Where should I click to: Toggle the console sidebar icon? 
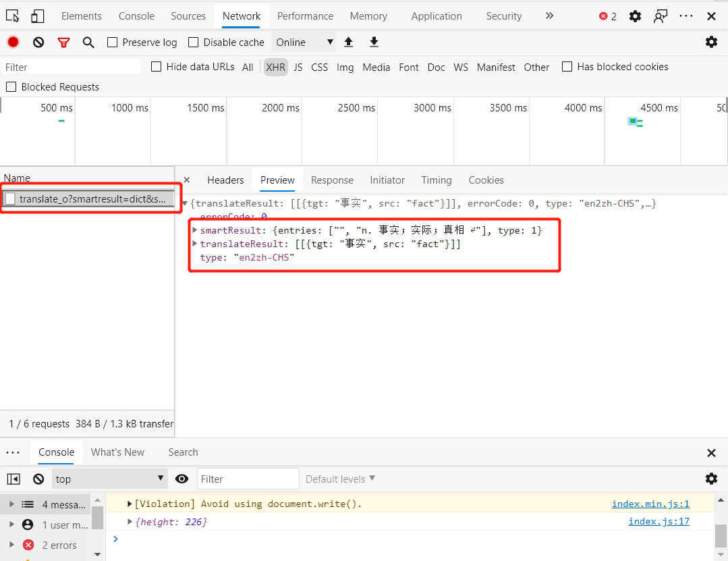[13, 479]
